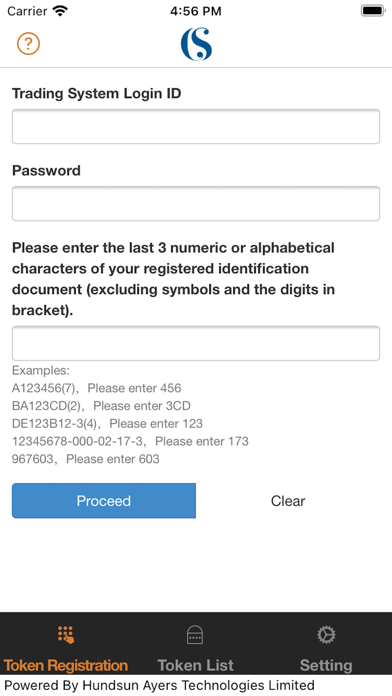The height and width of the screenshot is (696, 392).
Task: Tap the Wi-Fi icon in status bar
Action: [59, 11]
